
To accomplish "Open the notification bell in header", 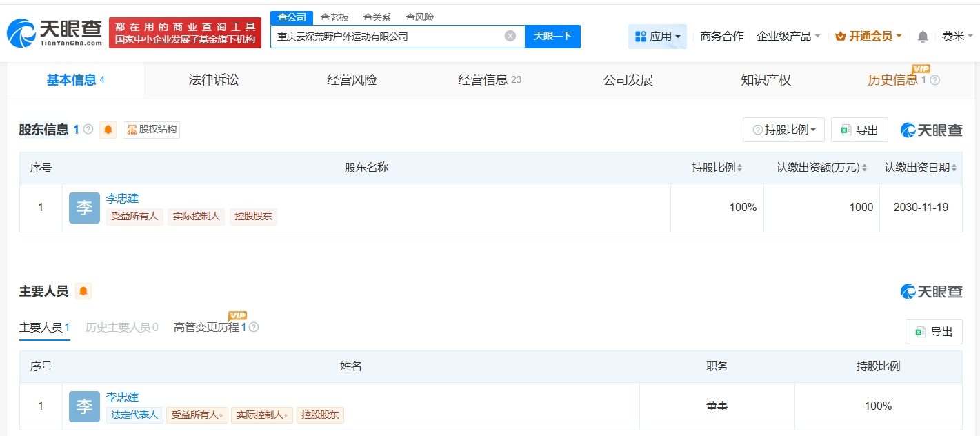I will click(923, 37).
